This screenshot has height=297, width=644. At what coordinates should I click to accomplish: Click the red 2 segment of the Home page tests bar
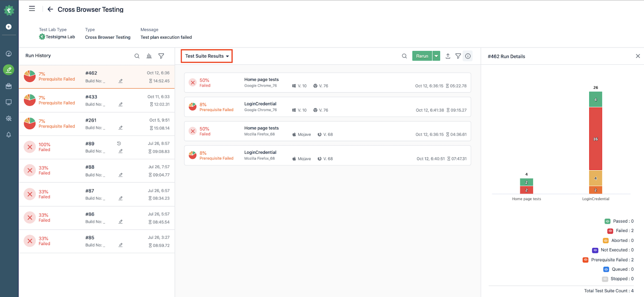click(x=526, y=190)
